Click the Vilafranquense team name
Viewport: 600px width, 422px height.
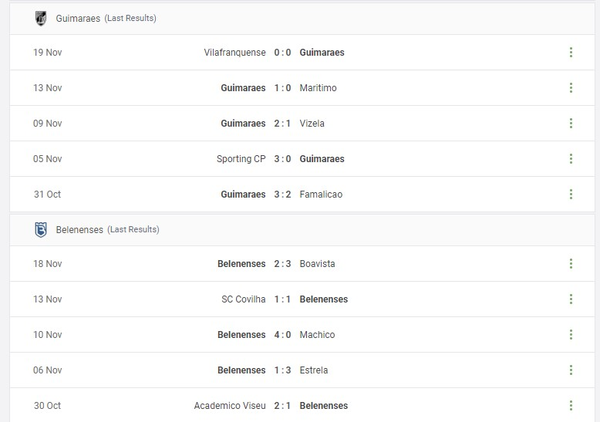234,52
